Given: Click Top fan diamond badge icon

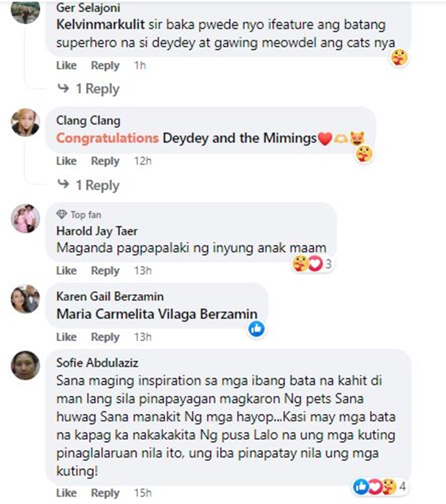Looking at the screenshot, I should click(x=61, y=215).
